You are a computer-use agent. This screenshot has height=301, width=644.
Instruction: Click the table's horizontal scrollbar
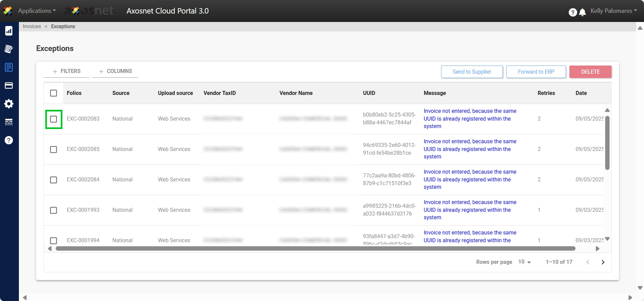315,249
